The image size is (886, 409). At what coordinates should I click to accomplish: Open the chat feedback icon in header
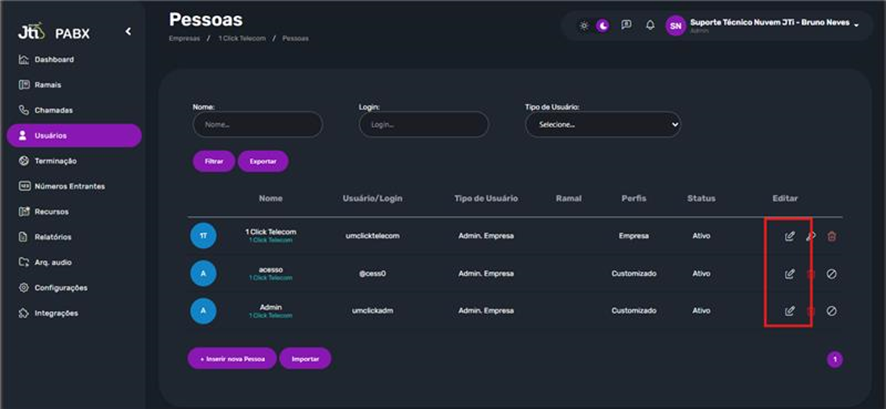pos(626,25)
